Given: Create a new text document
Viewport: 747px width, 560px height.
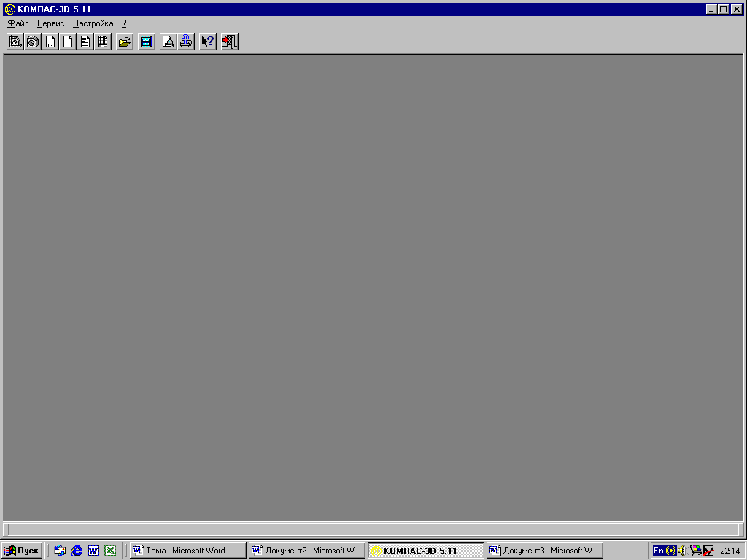Looking at the screenshot, I should [x=85, y=42].
